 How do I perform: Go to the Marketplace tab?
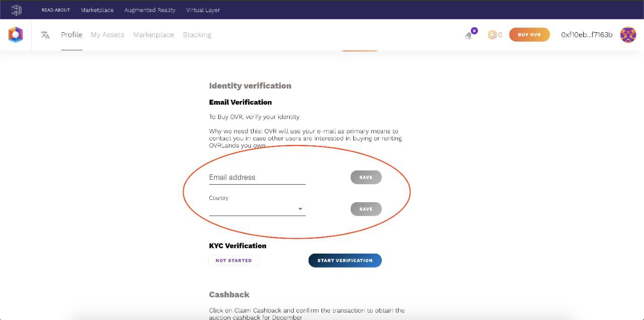pyautogui.click(x=153, y=35)
